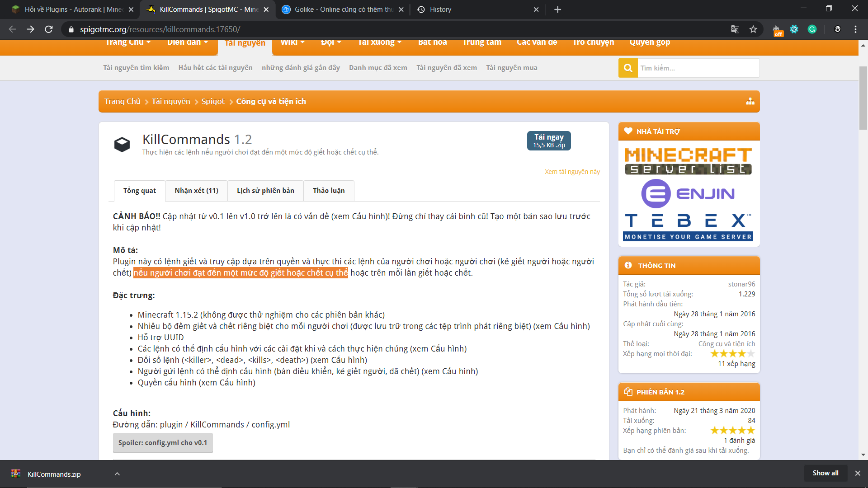This screenshot has height=488, width=868.
Task: Bookmark this page with the star icon
Action: (x=753, y=29)
